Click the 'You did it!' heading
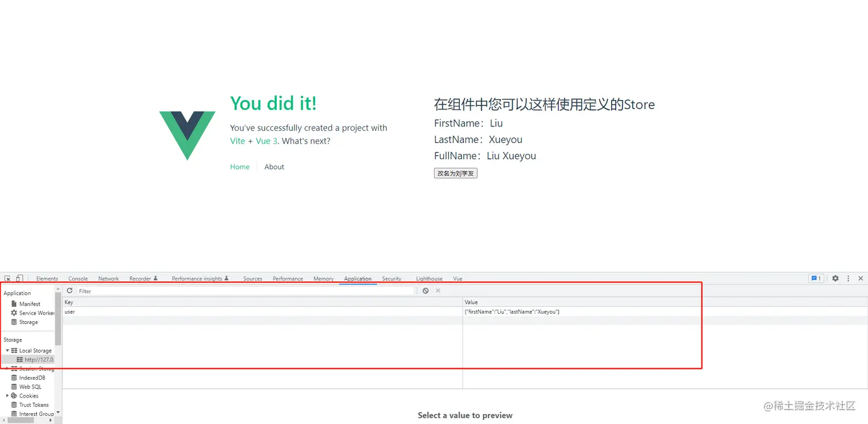The image size is (868, 424). point(273,103)
